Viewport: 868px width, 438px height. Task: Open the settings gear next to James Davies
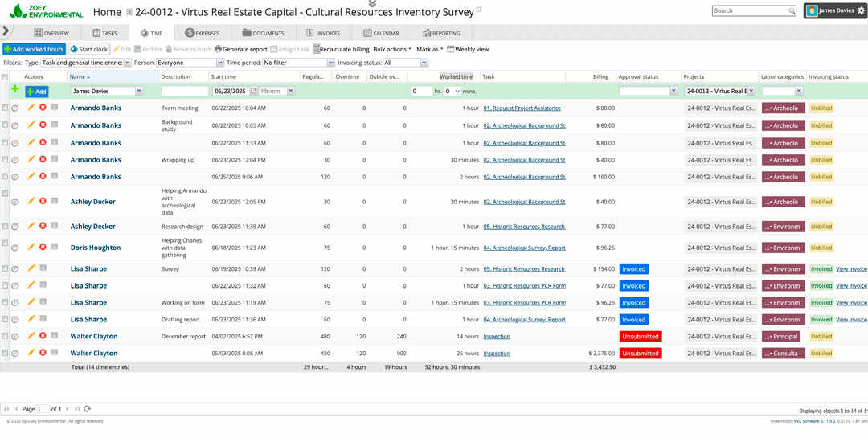pyautogui.click(x=861, y=11)
